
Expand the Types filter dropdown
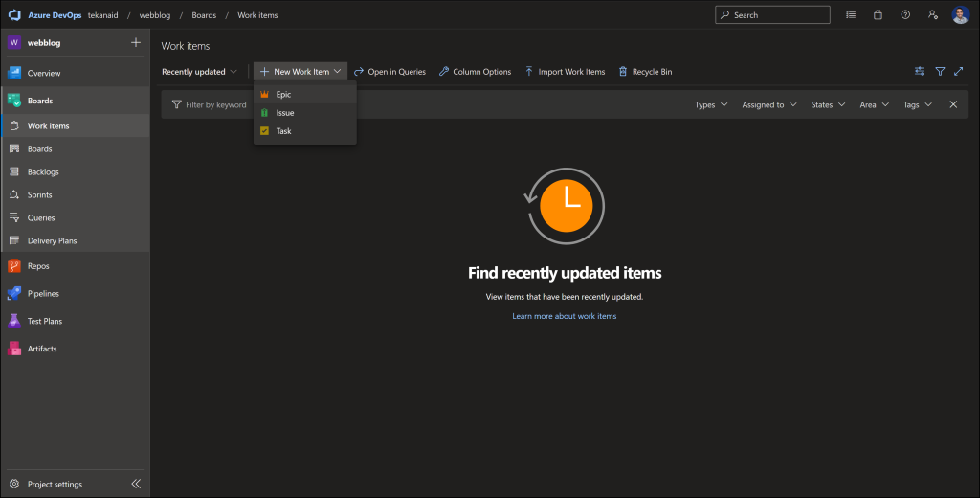click(x=710, y=105)
